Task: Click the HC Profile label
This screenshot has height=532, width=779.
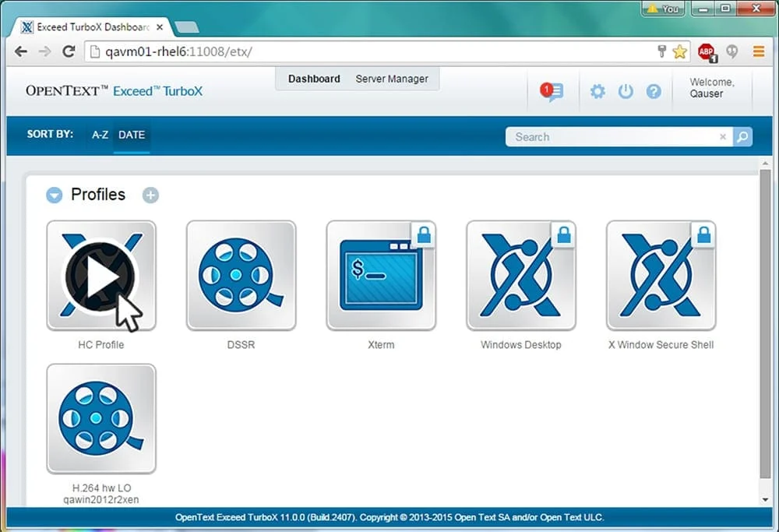Action: 100,345
